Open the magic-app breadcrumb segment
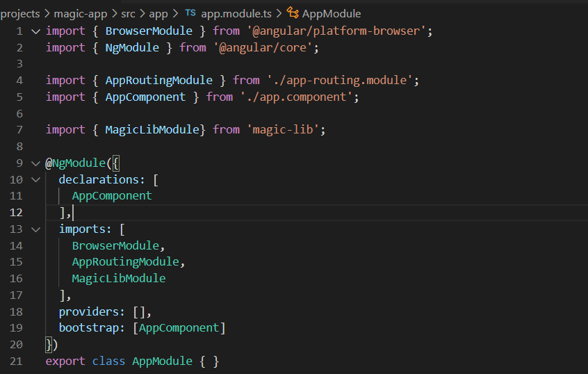The height and width of the screenshot is (374, 588). (x=81, y=14)
